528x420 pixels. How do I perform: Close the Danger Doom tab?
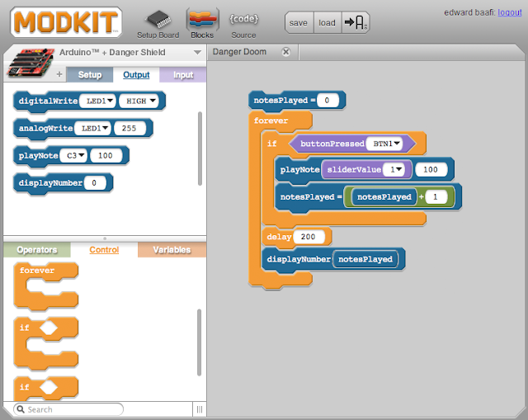coord(286,52)
